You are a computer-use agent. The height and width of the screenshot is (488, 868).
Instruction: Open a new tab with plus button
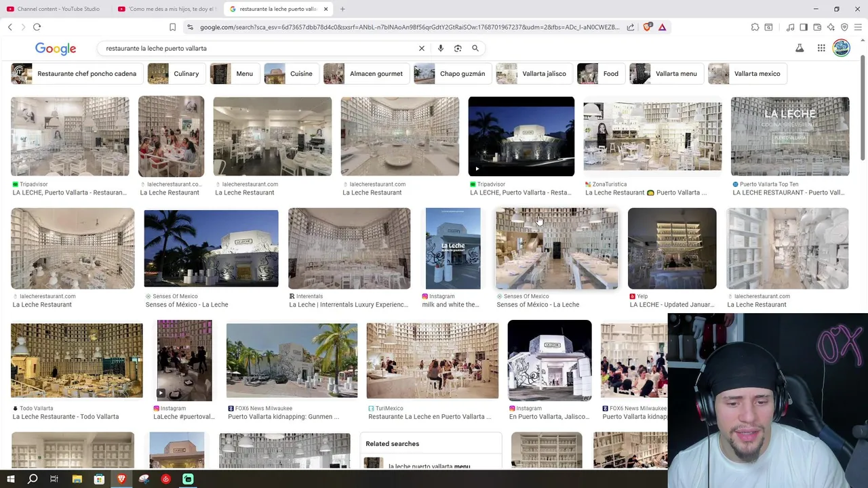coord(342,9)
